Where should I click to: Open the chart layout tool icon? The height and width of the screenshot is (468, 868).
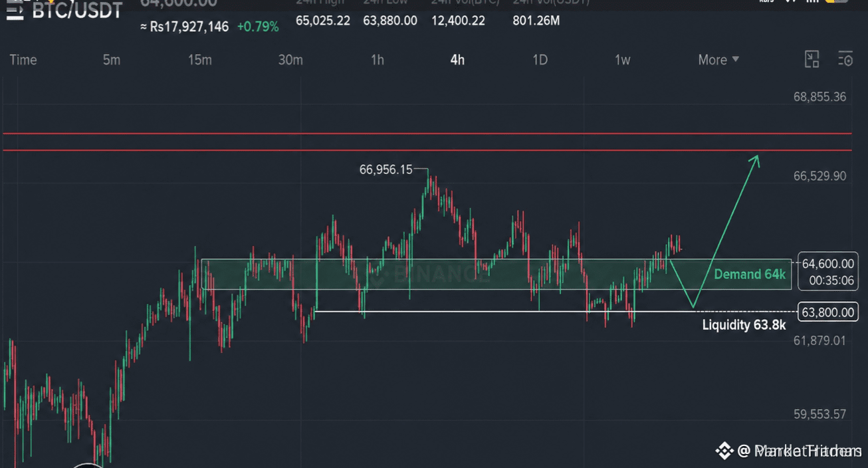(812, 59)
